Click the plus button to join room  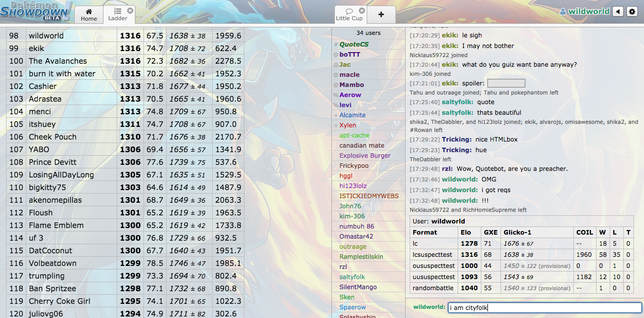pyautogui.click(x=381, y=15)
